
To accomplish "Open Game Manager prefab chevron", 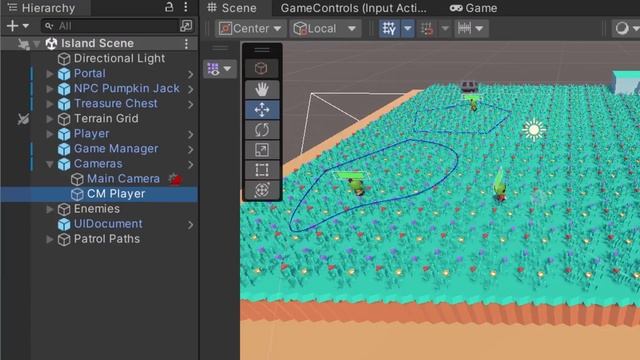I will [190, 149].
